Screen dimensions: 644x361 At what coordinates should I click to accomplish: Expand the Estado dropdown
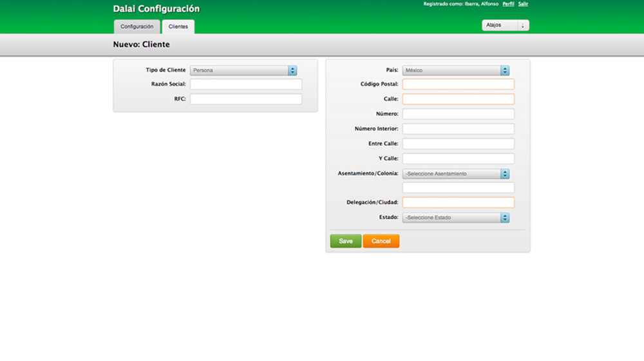point(456,218)
